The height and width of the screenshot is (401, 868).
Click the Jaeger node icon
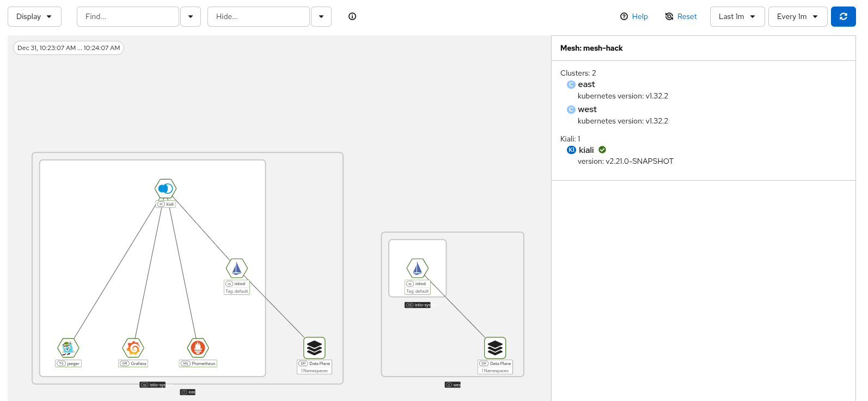point(68,348)
